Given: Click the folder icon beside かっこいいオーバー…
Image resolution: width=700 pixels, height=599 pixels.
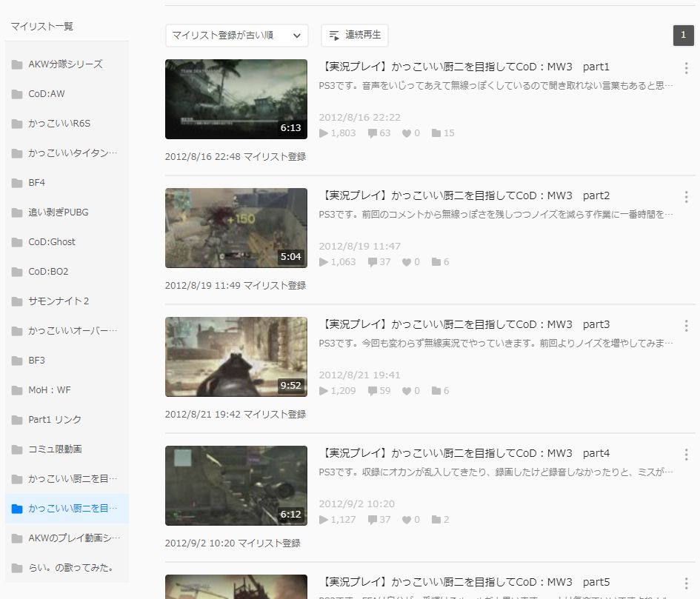Looking at the screenshot, I should [17, 331].
